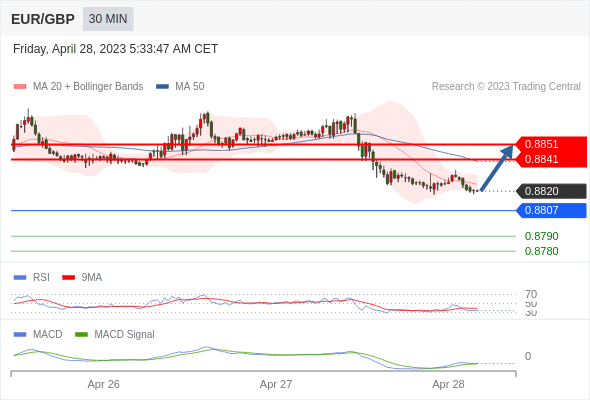The height and width of the screenshot is (400, 590).
Task: Click the 9MA red legend swatch
Action: (x=68, y=278)
